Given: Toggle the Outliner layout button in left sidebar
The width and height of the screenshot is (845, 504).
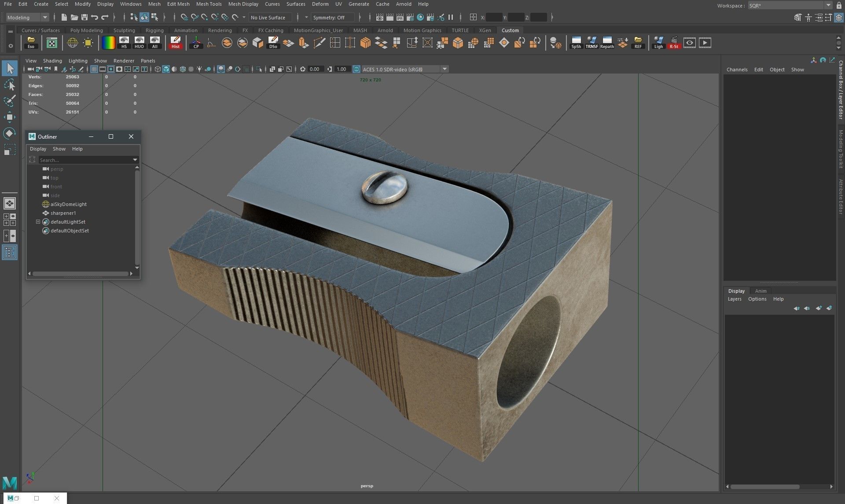Looking at the screenshot, I should (x=10, y=252).
